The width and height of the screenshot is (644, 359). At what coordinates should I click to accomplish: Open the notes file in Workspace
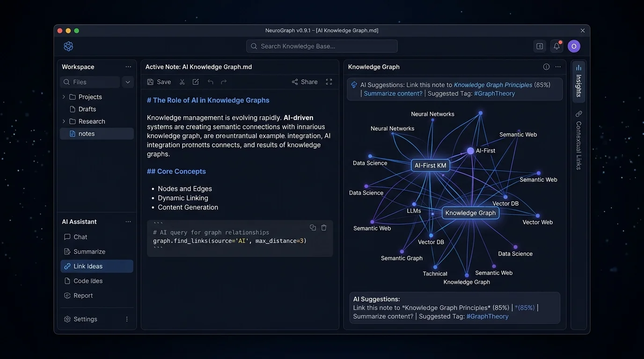click(x=97, y=134)
